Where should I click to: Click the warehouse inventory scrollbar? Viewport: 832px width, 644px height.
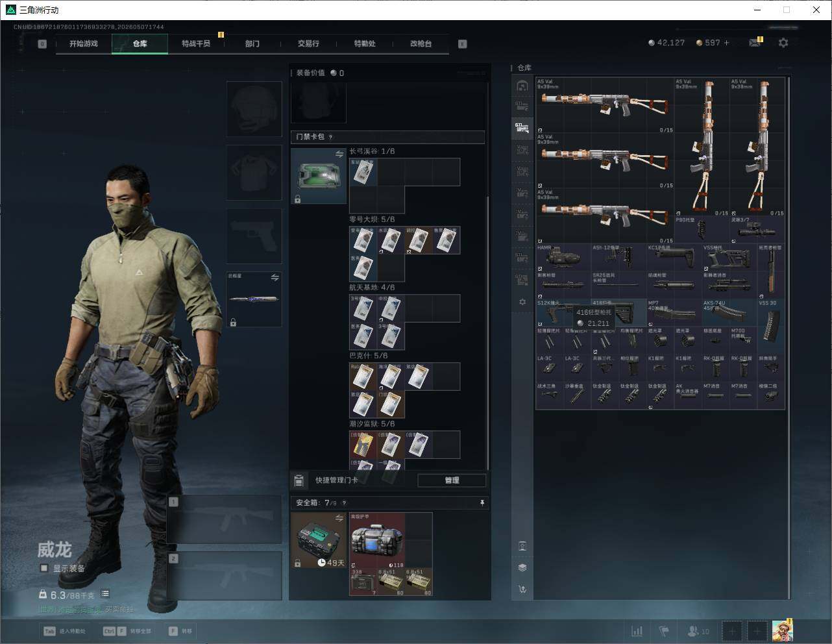(789, 243)
